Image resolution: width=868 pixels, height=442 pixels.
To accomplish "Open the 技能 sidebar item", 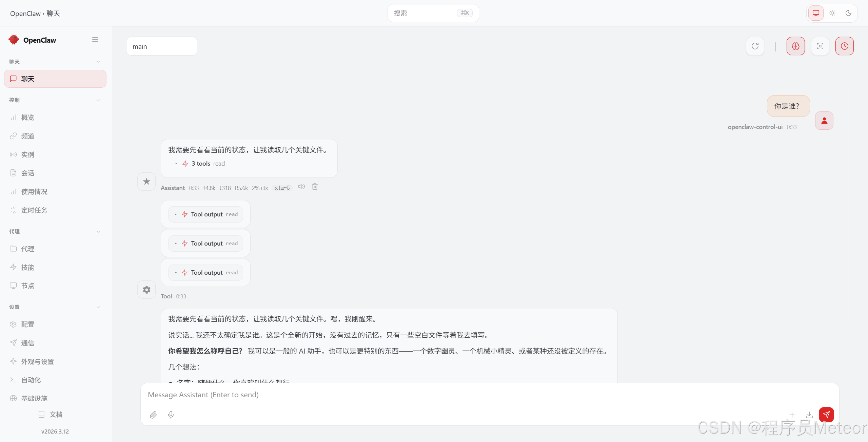I will pyautogui.click(x=27, y=267).
